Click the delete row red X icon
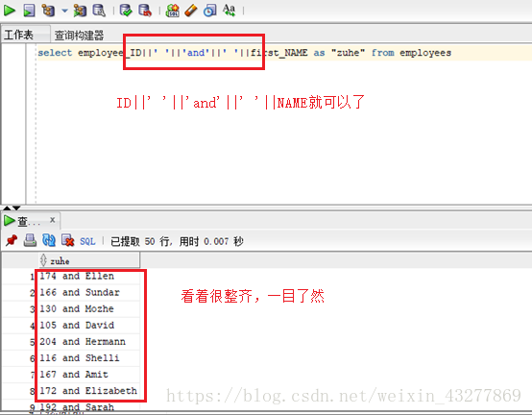This screenshot has height=415, width=532. [67, 240]
